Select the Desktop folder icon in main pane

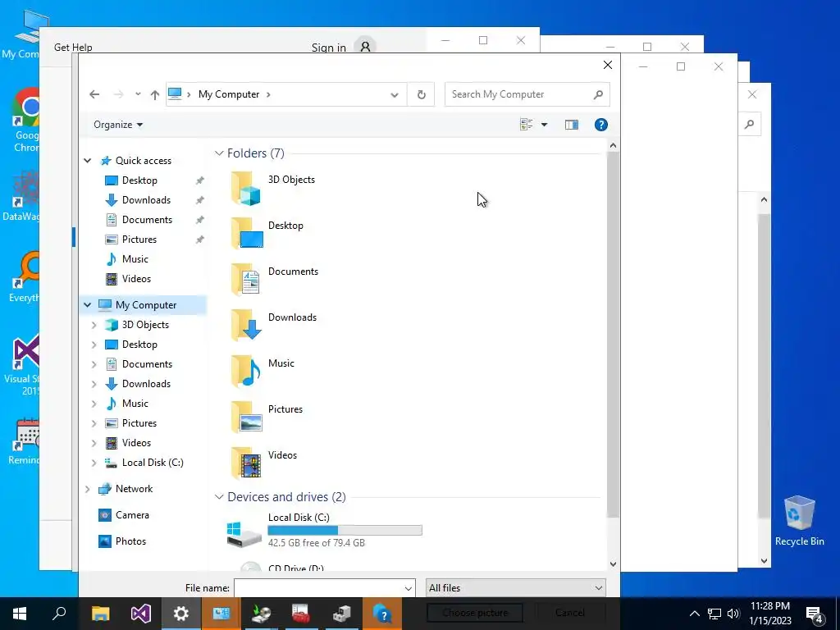[246, 234]
